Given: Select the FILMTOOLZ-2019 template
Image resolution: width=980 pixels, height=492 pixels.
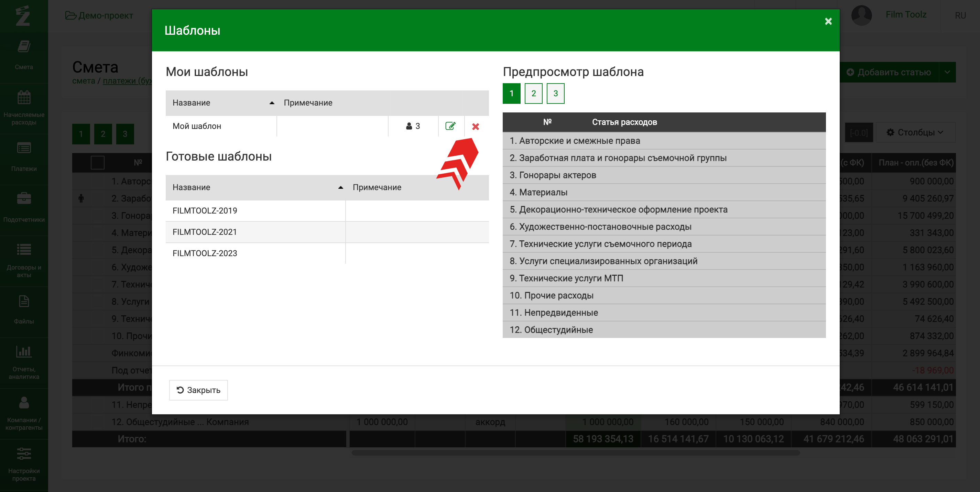Looking at the screenshot, I should coord(327,210).
